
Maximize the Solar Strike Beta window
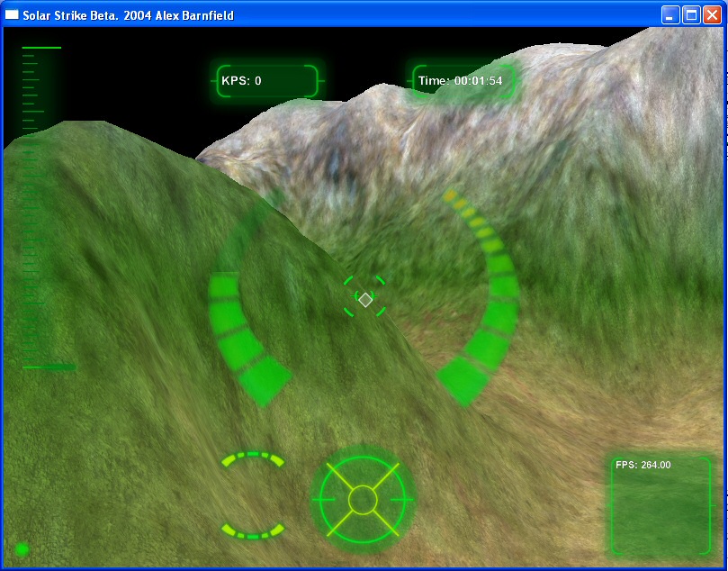click(x=692, y=14)
